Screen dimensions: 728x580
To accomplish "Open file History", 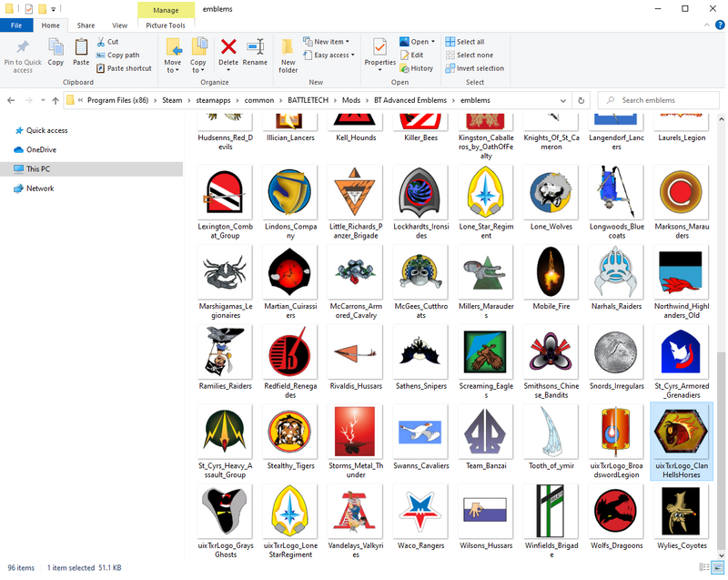I will coord(417,68).
